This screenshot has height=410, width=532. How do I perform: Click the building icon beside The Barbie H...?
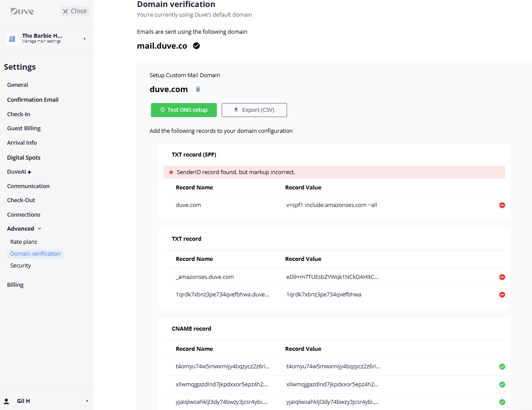[x=12, y=39]
